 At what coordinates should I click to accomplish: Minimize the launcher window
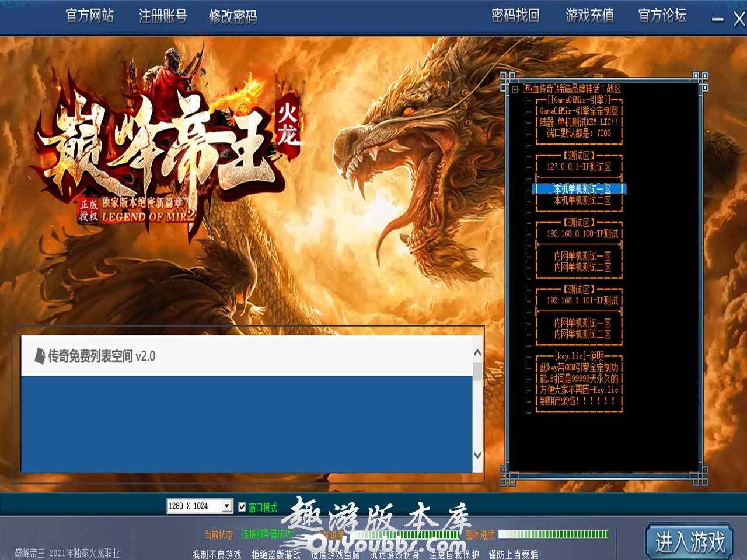pyautogui.click(x=717, y=20)
